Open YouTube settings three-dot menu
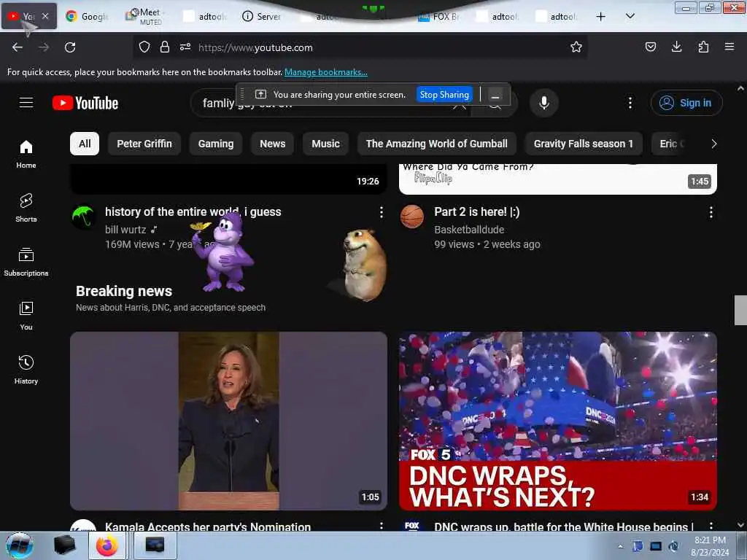The height and width of the screenshot is (560, 747). [630, 102]
